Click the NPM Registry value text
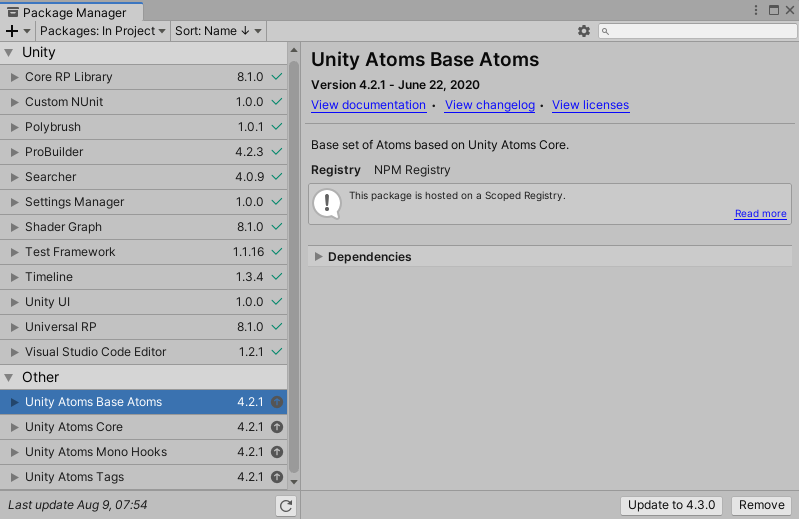 [412, 170]
